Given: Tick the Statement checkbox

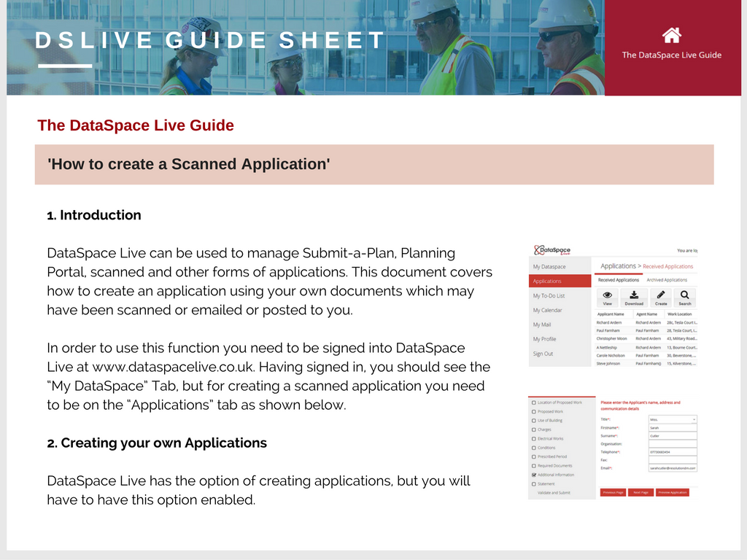Looking at the screenshot, I should click(x=533, y=484).
